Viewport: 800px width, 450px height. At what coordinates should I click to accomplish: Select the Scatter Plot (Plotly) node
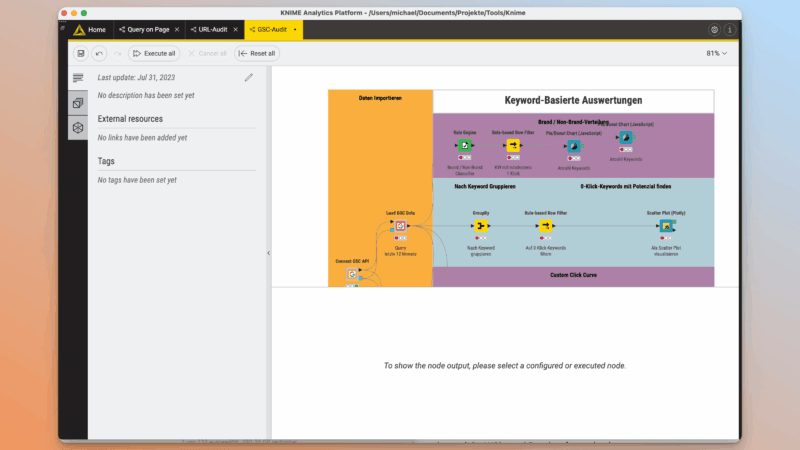tap(666, 226)
